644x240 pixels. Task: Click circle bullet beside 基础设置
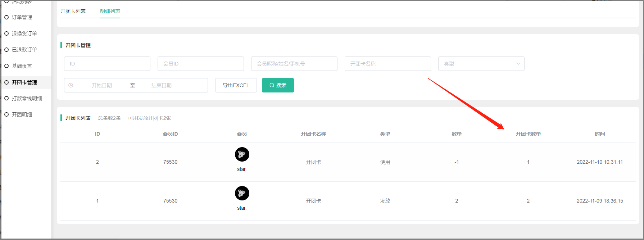click(6, 66)
